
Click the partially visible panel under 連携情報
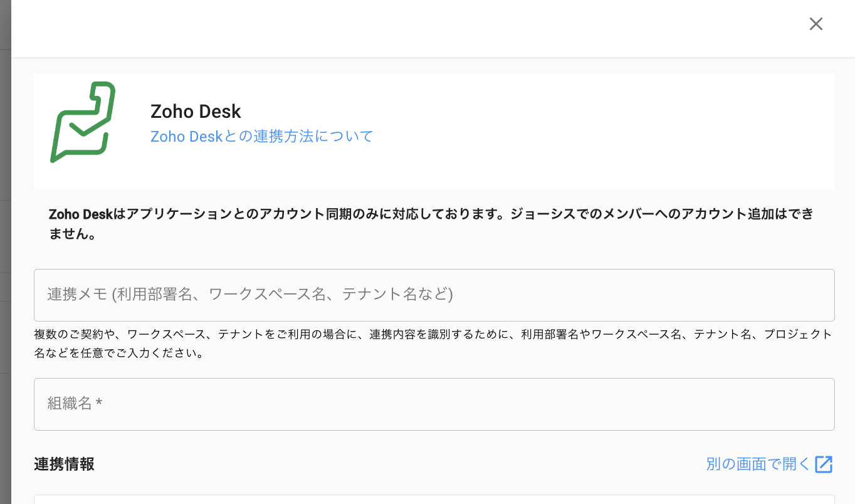point(434,499)
